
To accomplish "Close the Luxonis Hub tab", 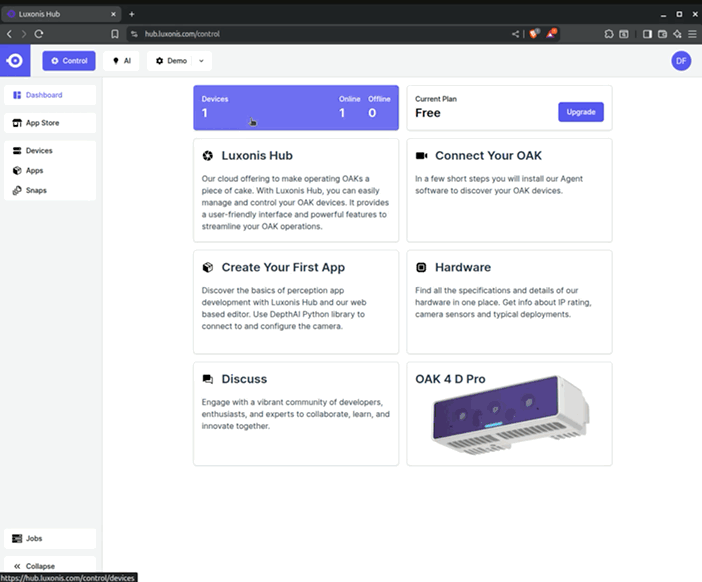I will tap(113, 14).
